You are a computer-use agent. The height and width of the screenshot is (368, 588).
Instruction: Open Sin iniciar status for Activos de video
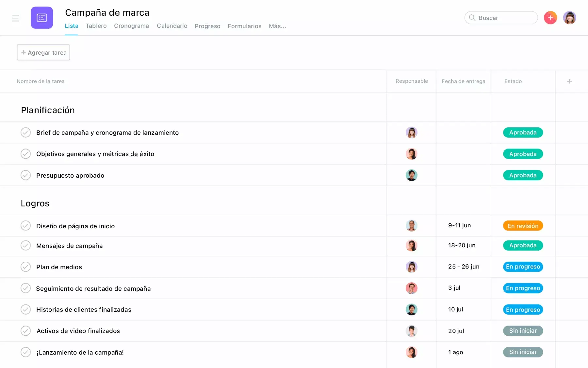click(x=523, y=331)
